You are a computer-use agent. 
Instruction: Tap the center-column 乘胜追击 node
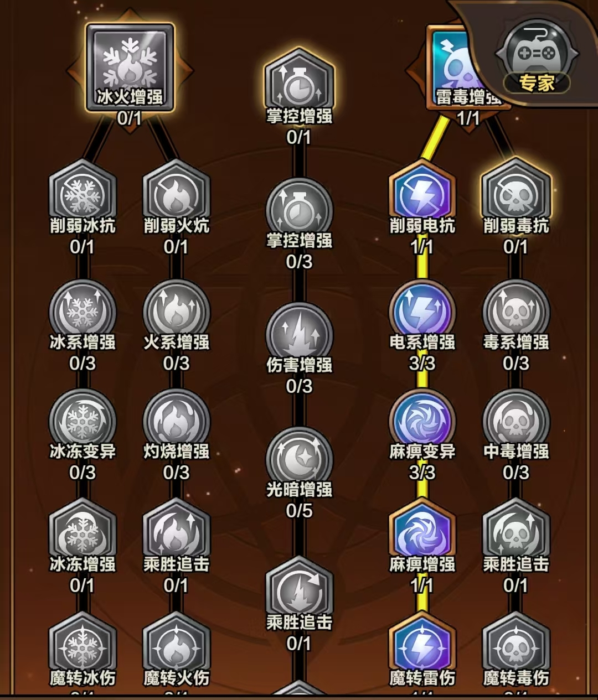299,591
